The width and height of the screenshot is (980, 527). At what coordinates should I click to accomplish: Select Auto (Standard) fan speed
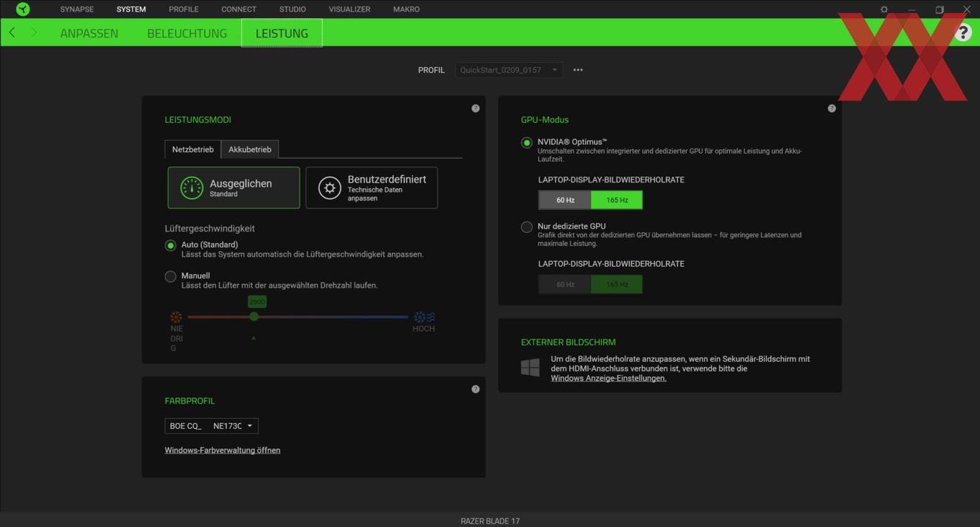tap(171, 245)
